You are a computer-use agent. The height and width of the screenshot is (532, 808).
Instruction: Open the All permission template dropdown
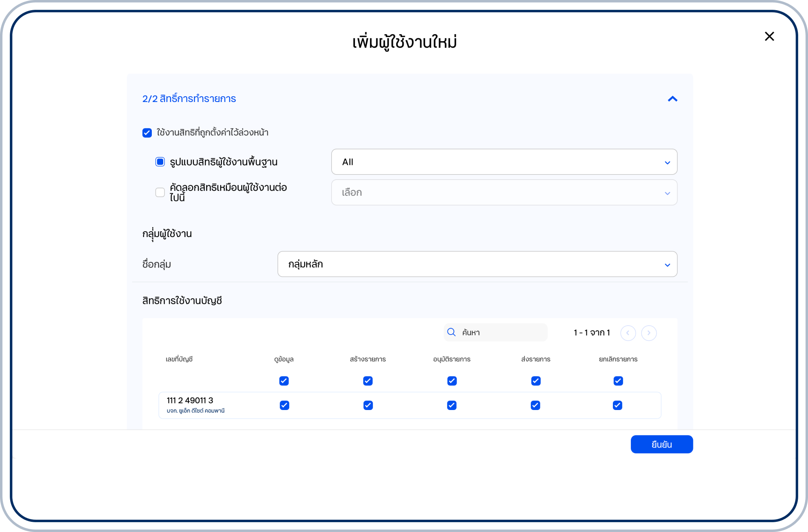504,162
